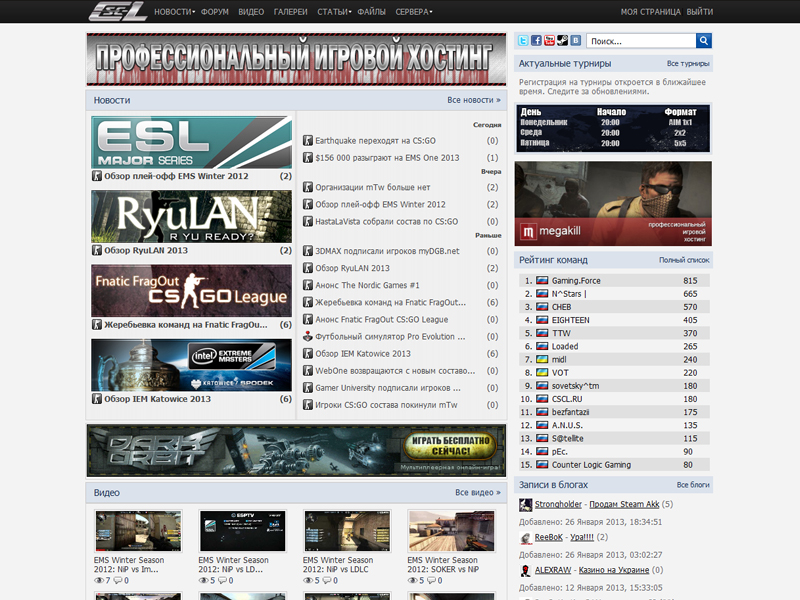Open Fnatic FragOut CS:GO League thumbnail

pyautogui.click(x=191, y=290)
